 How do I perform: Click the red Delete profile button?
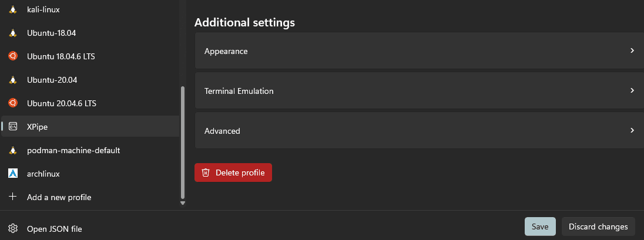click(x=233, y=173)
